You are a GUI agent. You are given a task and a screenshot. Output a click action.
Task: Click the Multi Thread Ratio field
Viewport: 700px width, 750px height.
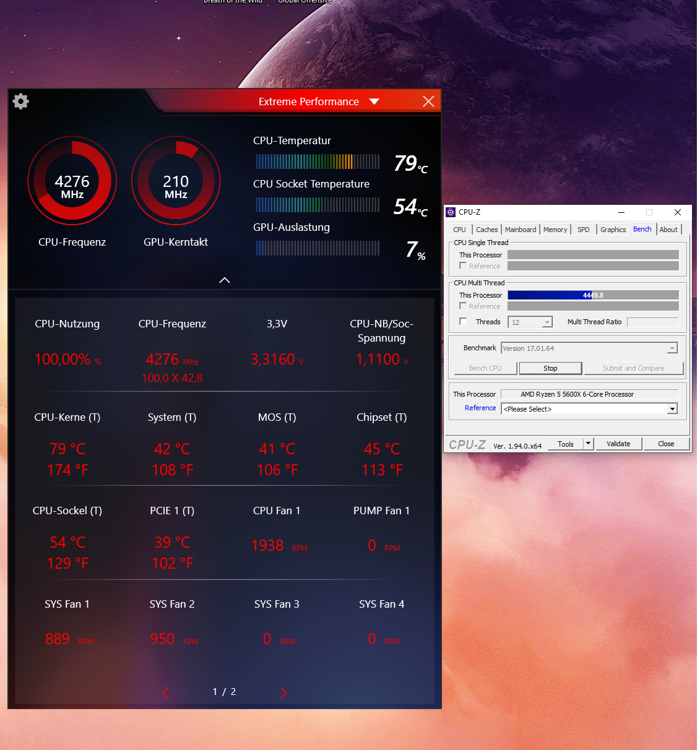click(x=653, y=322)
